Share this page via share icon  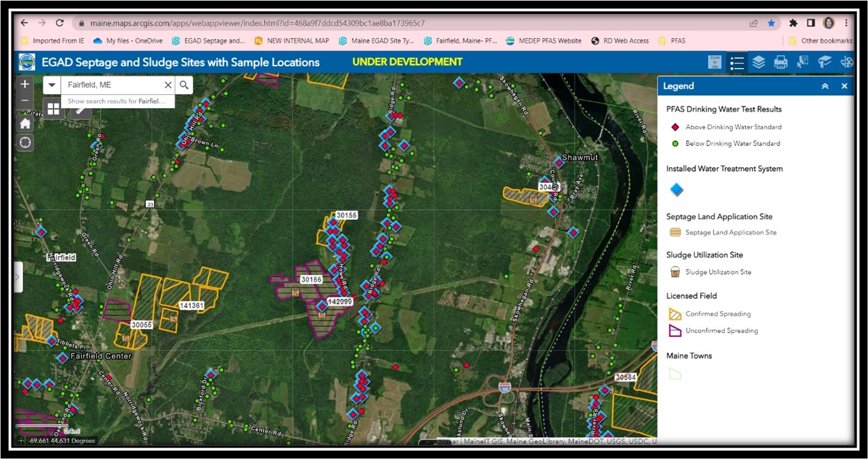pyautogui.click(x=753, y=23)
